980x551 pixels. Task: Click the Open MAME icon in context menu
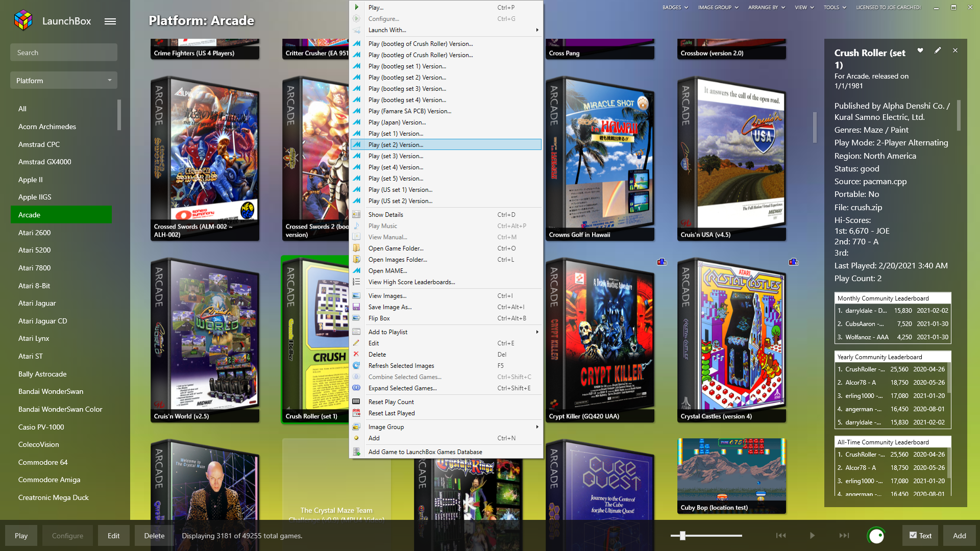[x=357, y=271]
